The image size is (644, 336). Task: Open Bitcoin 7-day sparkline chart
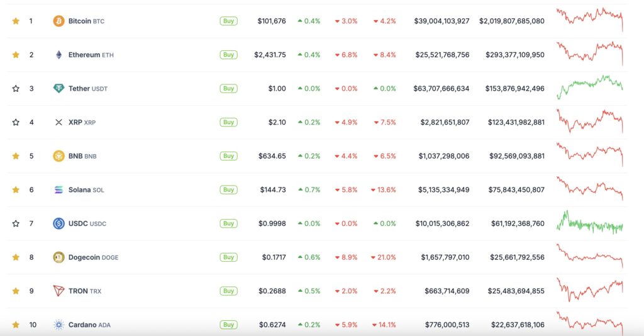click(590, 19)
